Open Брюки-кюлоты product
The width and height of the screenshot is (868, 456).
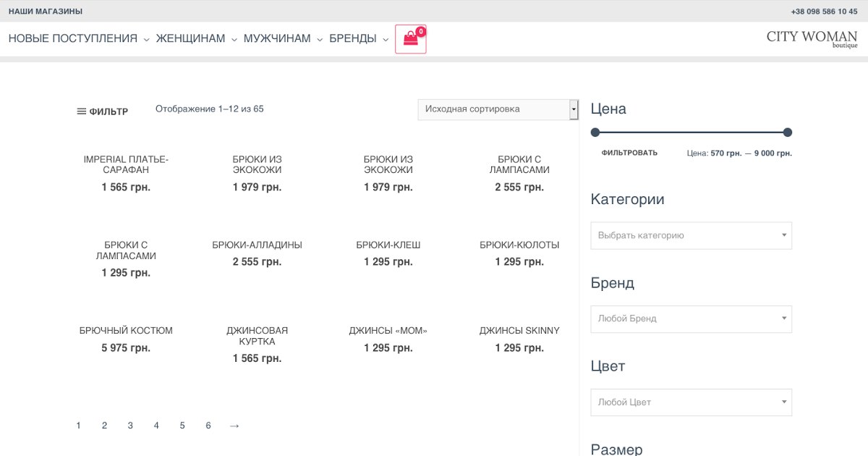[x=519, y=245]
